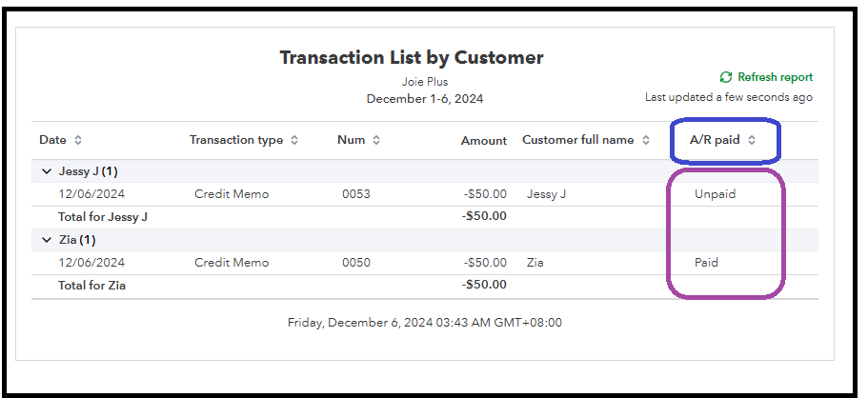868x398 pixels.
Task: Click the Total for Jessy J row
Action: 103,216
